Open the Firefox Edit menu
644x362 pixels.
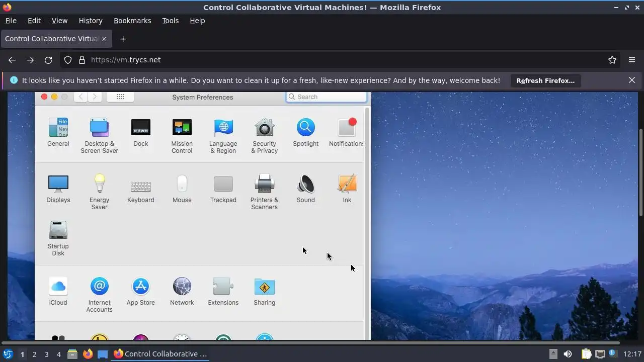coord(34,21)
